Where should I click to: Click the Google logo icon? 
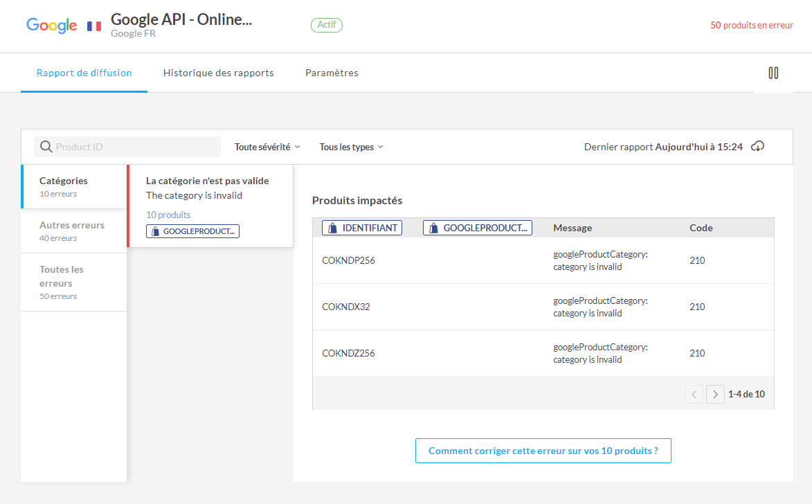[x=51, y=26]
